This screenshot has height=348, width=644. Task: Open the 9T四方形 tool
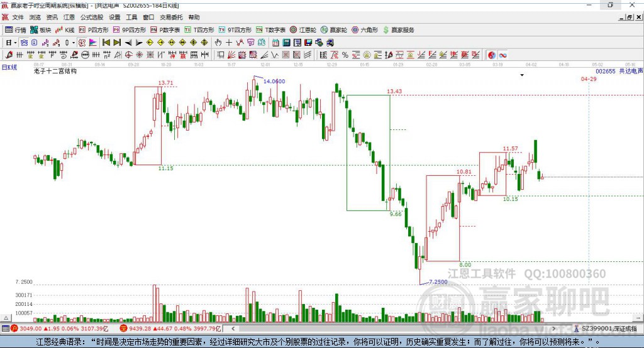point(235,30)
